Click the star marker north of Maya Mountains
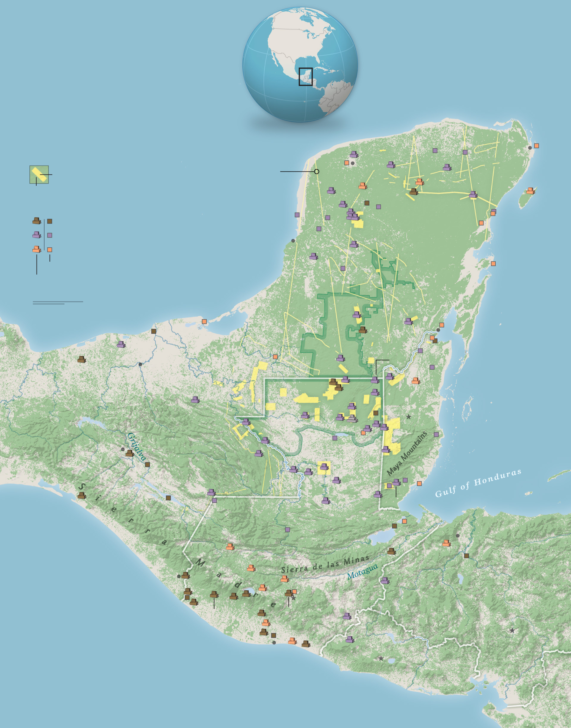 coord(409,417)
